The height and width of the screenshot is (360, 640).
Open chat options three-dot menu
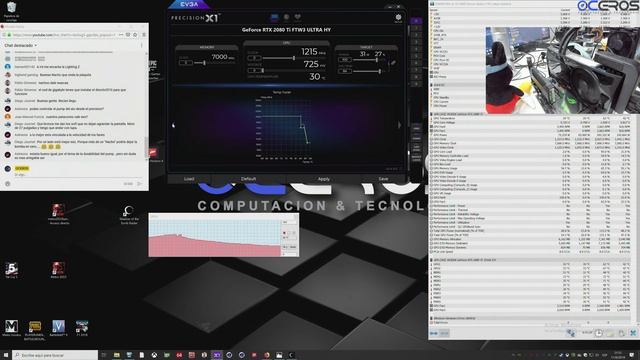click(x=142, y=45)
